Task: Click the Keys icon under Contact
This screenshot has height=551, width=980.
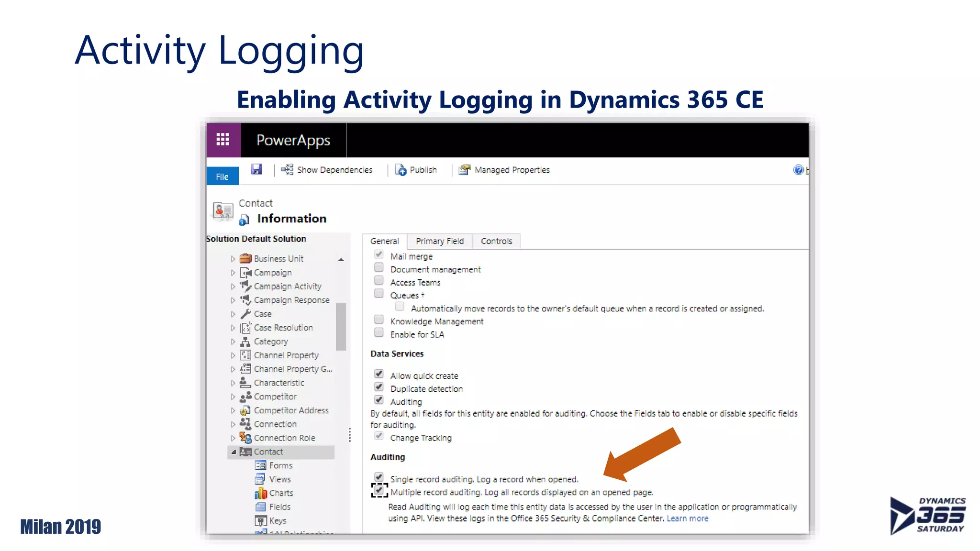Action: coord(261,520)
